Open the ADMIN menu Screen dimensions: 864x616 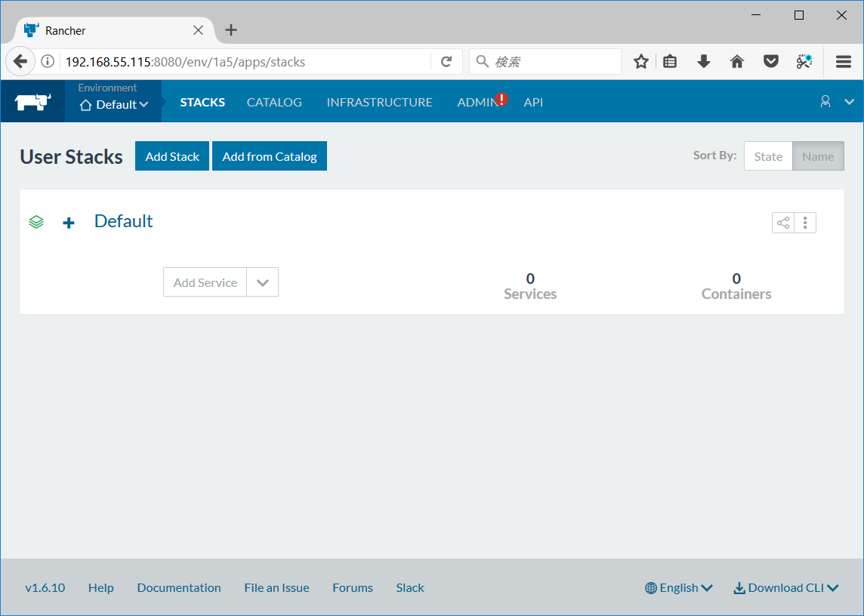(477, 103)
